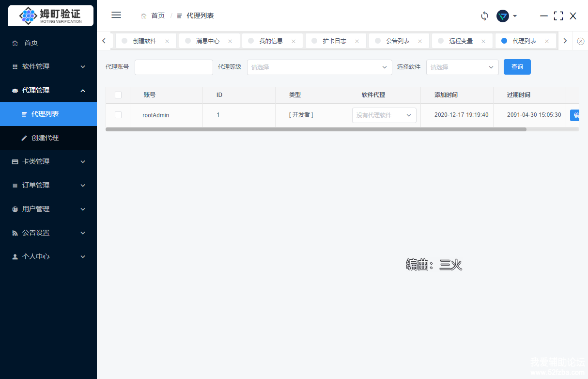The width and height of the screenshot is (588, 379).
Task: Close all tabs with circled X icon
Action: coord(581,41)
